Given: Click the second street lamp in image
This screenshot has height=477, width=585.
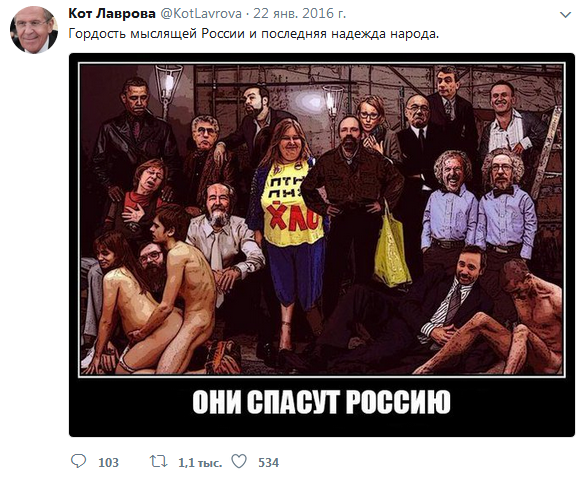Looking at the screenshot, I should tap(333, 100).
